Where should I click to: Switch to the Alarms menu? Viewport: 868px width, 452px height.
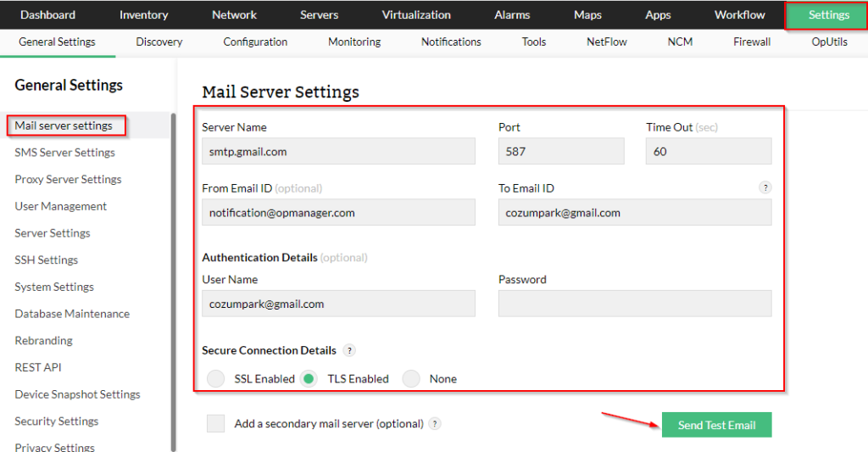(x=512, y=15)
